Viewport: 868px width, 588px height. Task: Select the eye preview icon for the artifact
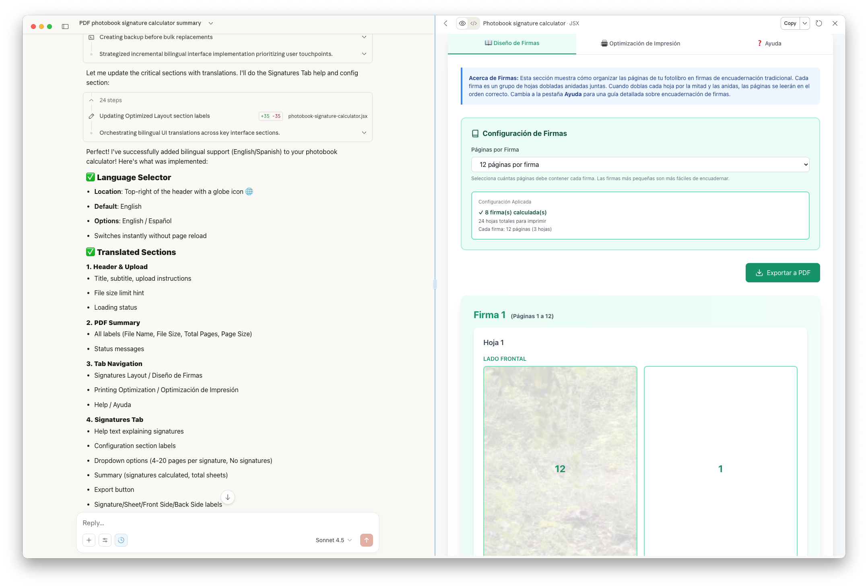(x=462, y=23)
